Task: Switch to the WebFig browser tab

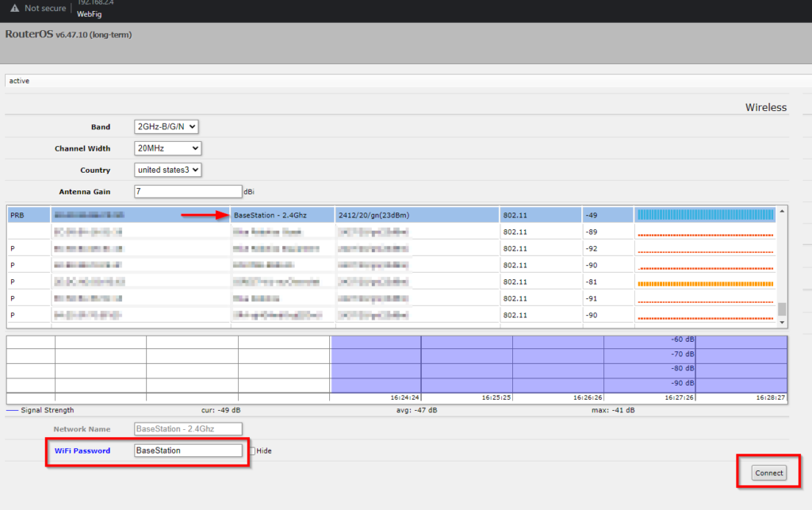Action: (90, 13)
